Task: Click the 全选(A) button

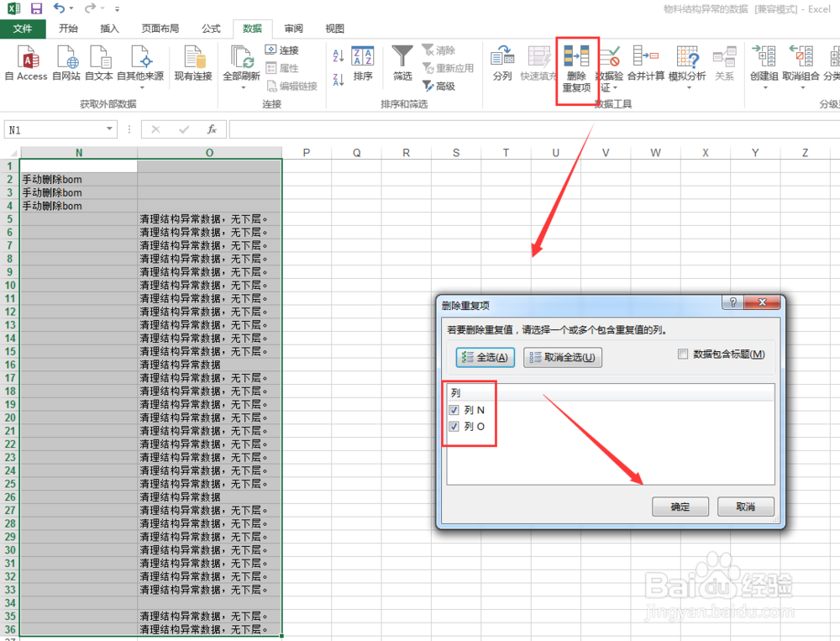Action: [x=485, y=357]
